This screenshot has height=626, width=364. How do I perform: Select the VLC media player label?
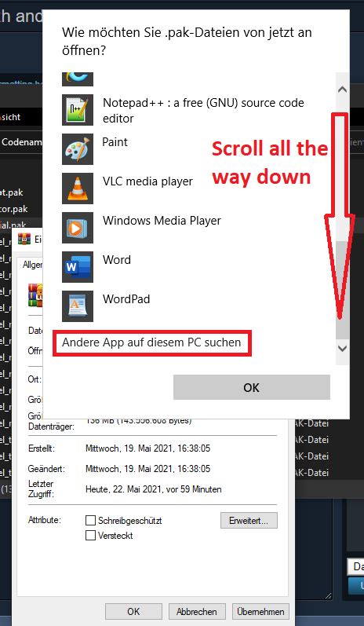(147, 181)
